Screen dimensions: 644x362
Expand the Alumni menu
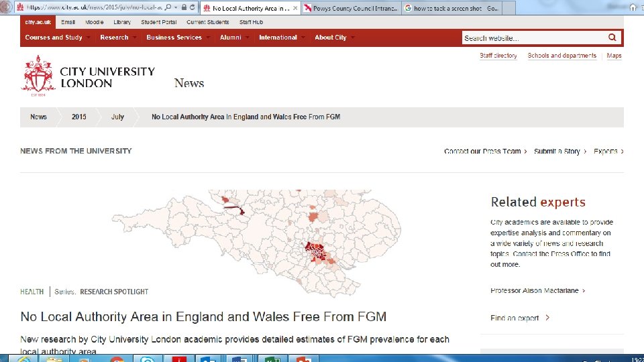click(234, 38)
